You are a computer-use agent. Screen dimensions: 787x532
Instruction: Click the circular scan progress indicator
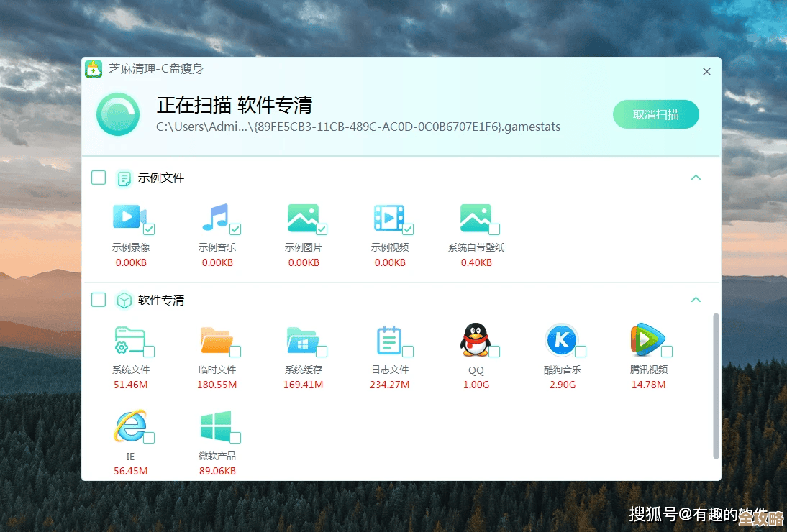pos(117,114)
